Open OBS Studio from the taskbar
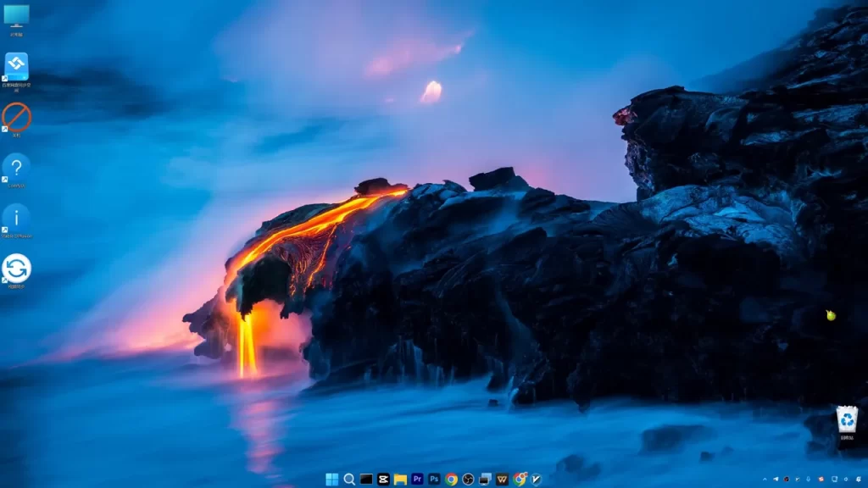868x488 pixels. [468, 480]
